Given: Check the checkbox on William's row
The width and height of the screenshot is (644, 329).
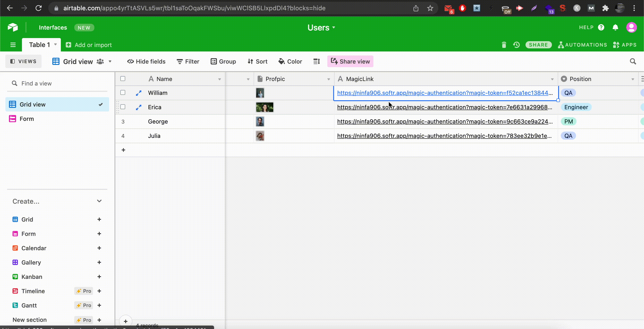Looking at the screenshot, I should click(x=123, y=93).
